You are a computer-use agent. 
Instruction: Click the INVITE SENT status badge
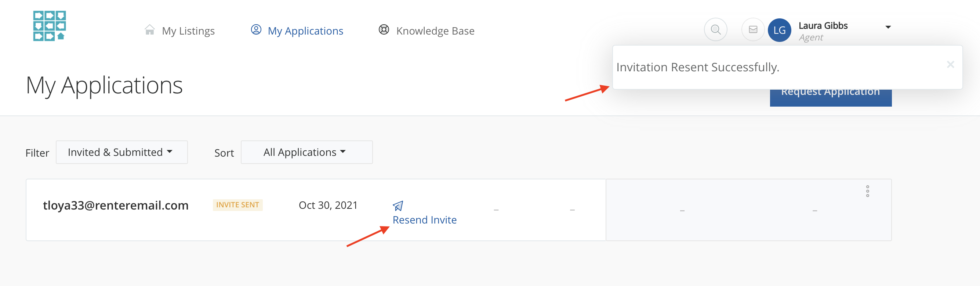coord(237,205)
